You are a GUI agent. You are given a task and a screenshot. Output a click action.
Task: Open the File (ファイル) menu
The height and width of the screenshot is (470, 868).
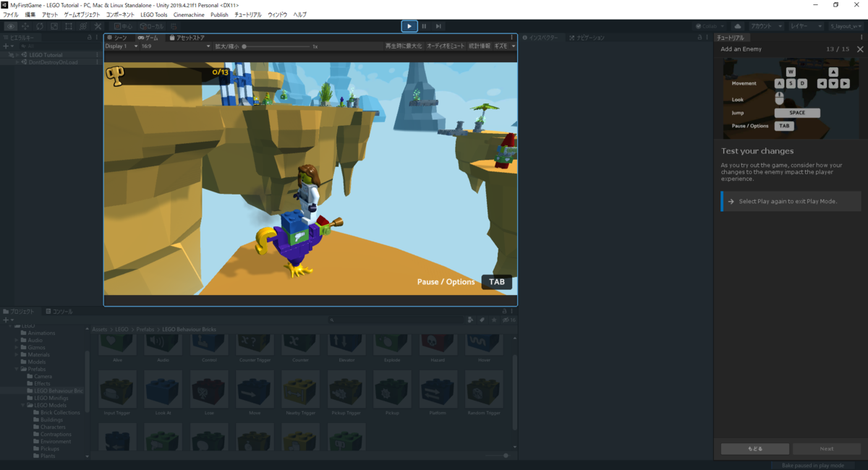[x=11, y=14]
